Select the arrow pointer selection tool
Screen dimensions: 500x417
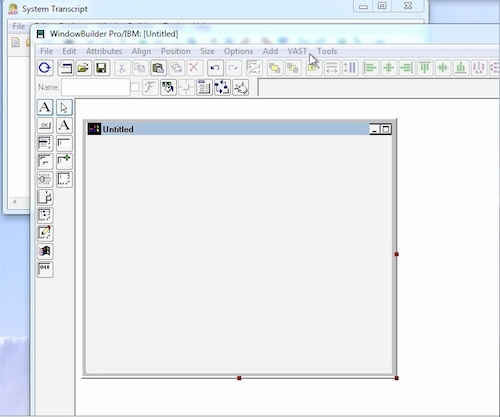(64, 108)
